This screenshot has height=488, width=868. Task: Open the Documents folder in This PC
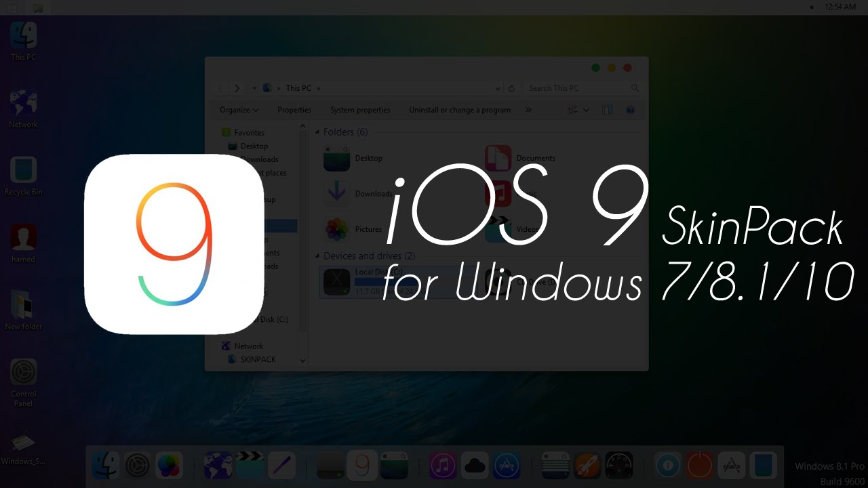(520, 158)
